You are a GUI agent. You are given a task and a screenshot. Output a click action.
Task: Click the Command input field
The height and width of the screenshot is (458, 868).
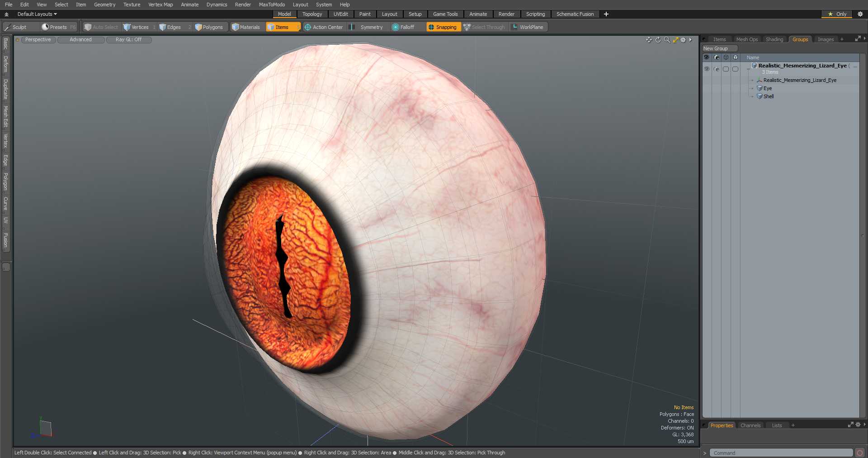click(781, 453)
